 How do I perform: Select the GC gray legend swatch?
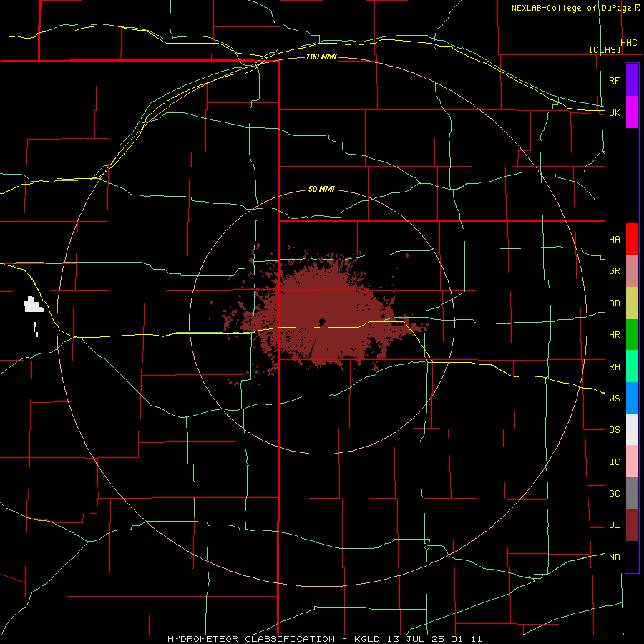coord(632,493)
